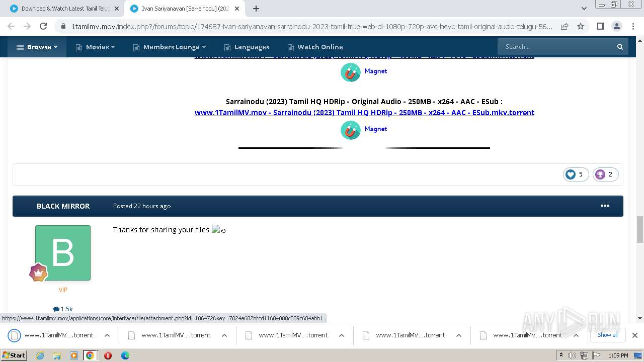The width and height of the screenshot is (644, 362).
Task: Click the heart reaction count 5
Action: [576, 174]
